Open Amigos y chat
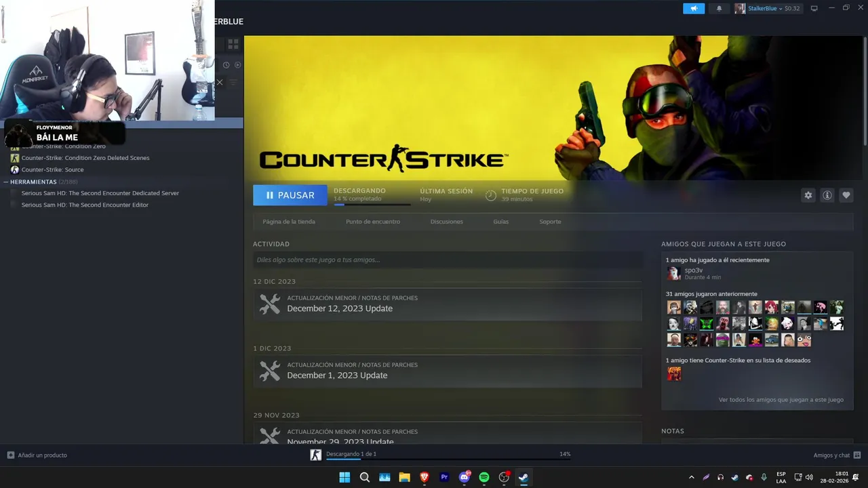The image size is (868, 488). coord(831,455)
